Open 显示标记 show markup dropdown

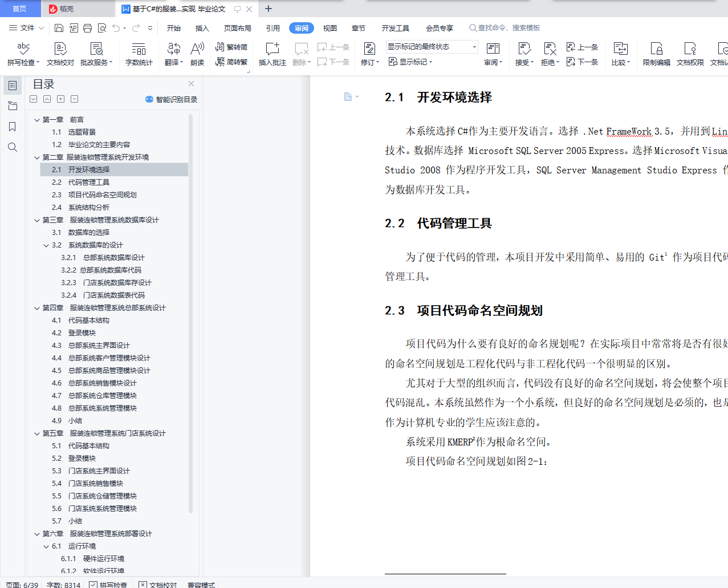coord(410,62)
